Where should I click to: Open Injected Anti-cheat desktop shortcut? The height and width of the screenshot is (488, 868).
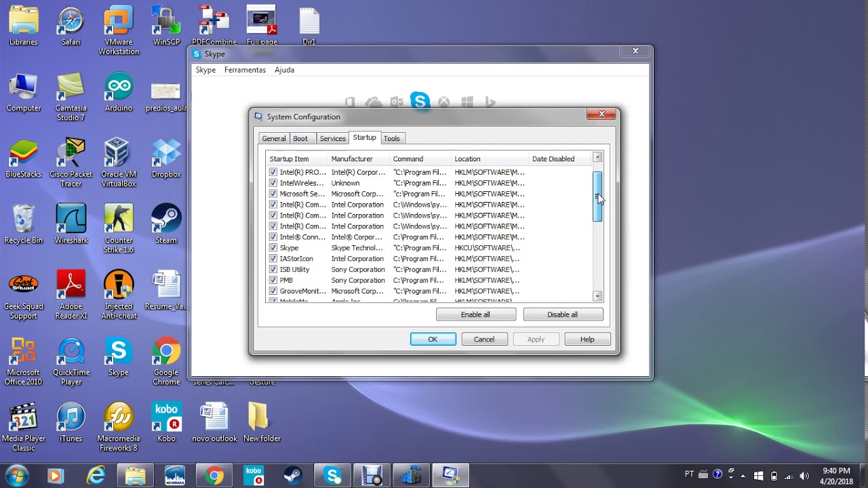tap(119, 296)
